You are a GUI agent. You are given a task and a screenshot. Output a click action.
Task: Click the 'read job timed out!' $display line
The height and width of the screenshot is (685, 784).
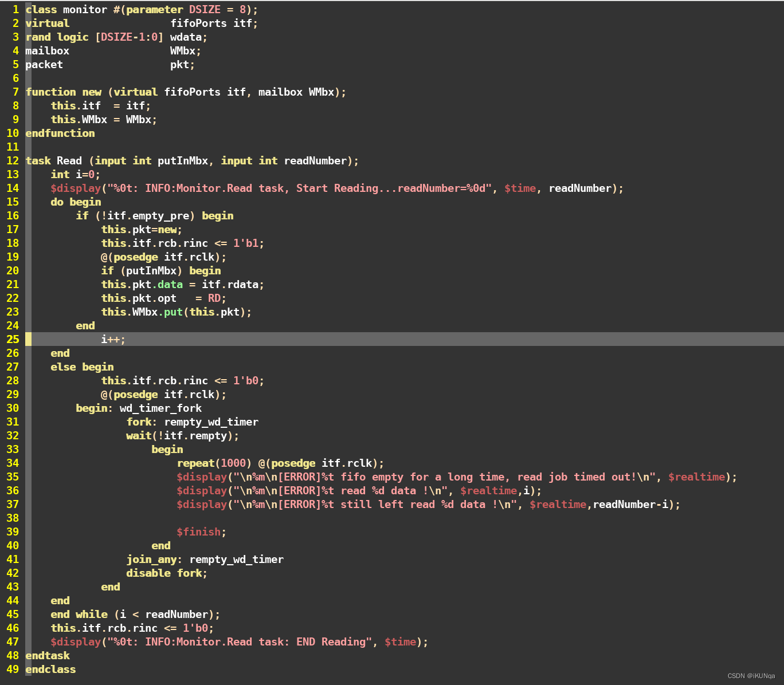coord(457,477)
